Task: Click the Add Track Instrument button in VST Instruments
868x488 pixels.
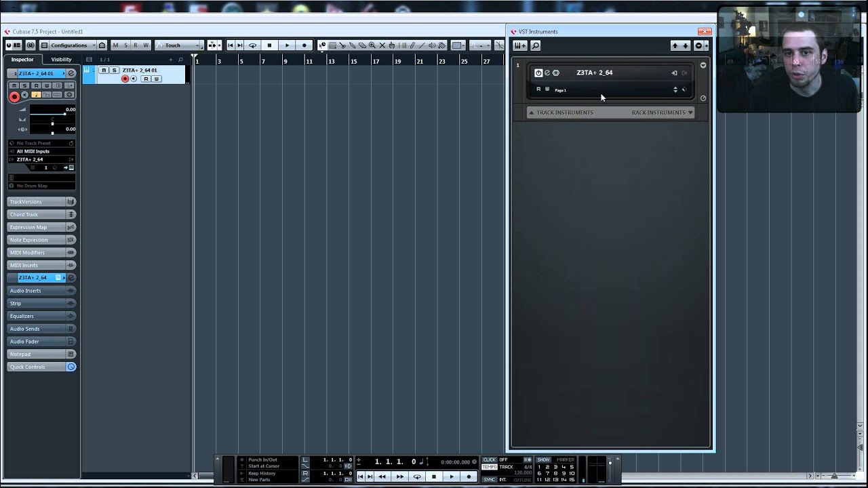Action: pyautogui.click(x=520, y=45)
